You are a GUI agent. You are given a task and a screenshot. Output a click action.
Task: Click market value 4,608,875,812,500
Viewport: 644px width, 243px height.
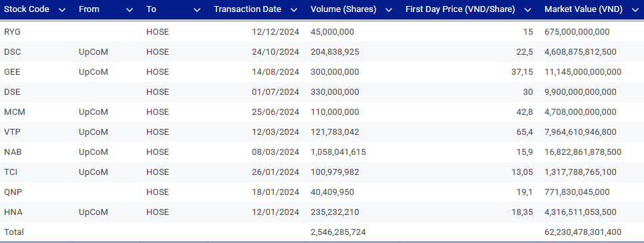[x=581, y=52]
